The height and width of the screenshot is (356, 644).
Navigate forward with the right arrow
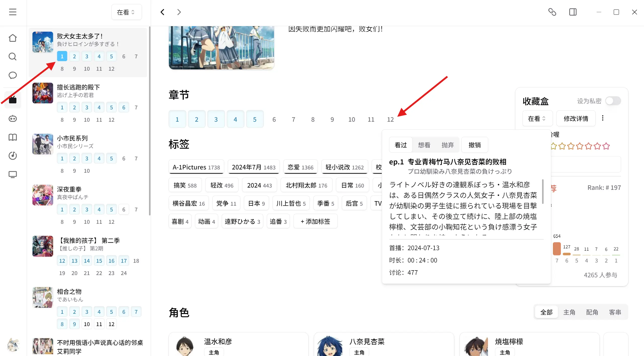pyautogui.click(x=179, y=12)
